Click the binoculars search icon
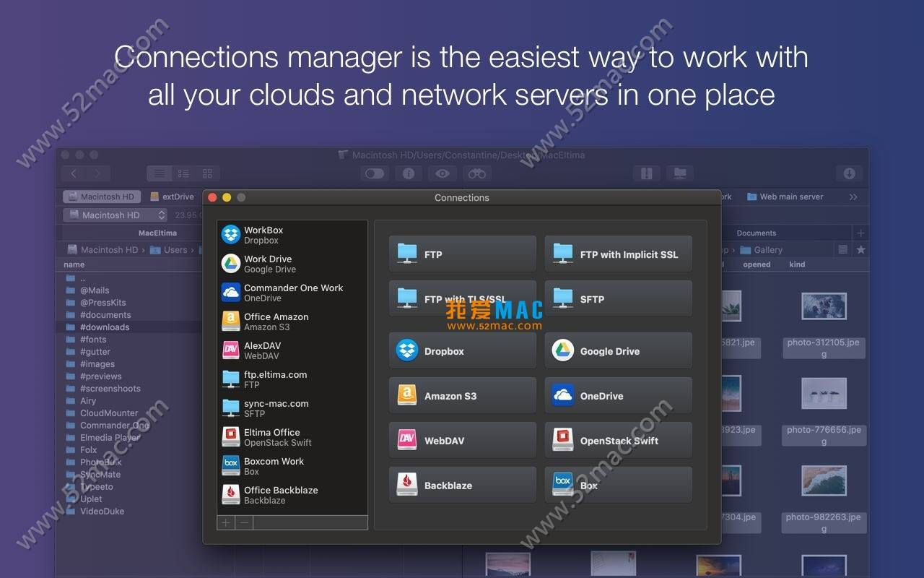This screenshot has height=578, width=924. [x=476, y=173]
